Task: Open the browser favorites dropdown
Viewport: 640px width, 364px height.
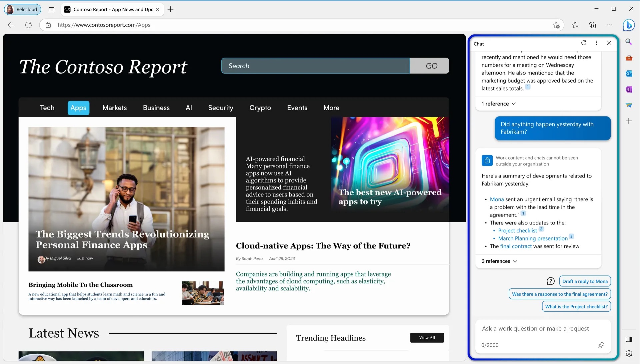Action: (575, 25)
